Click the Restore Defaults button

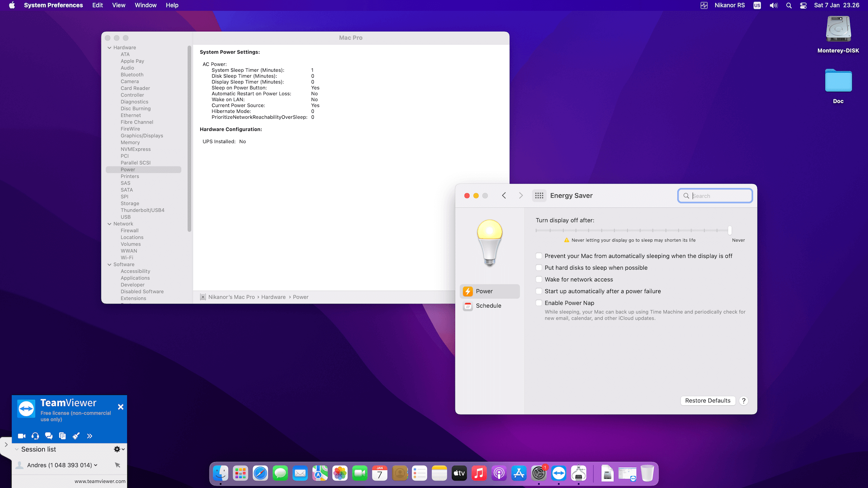click(x=708, y=401)
